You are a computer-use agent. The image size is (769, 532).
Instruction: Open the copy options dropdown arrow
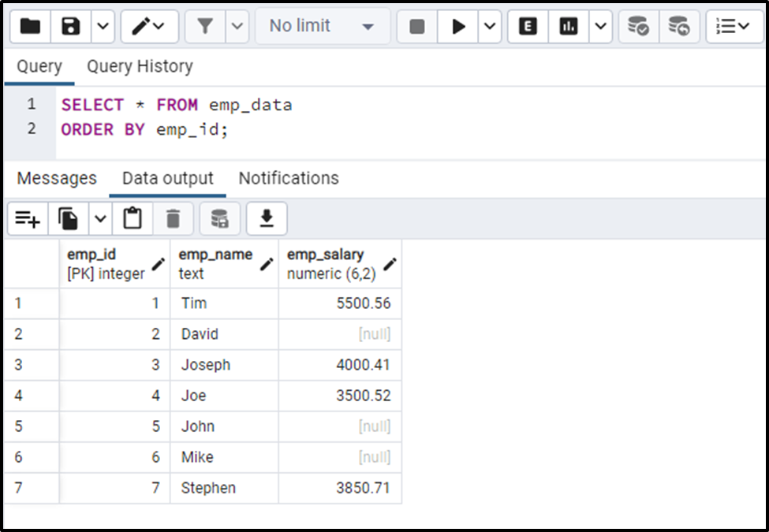click(100, 218)
